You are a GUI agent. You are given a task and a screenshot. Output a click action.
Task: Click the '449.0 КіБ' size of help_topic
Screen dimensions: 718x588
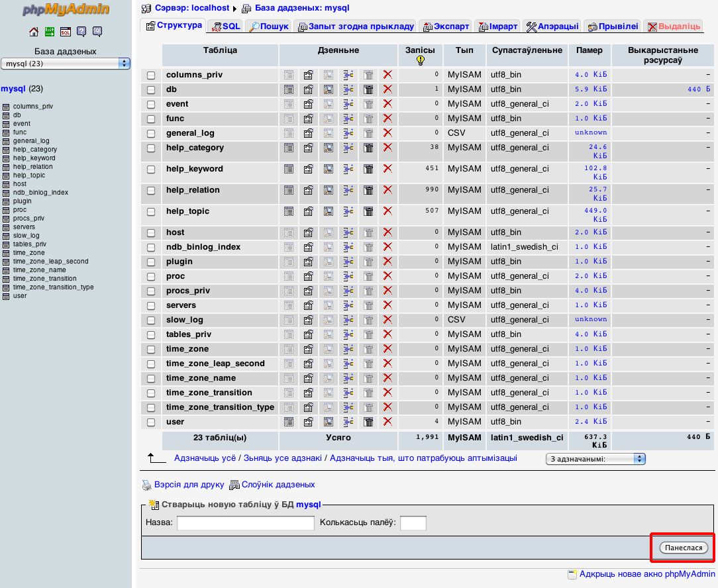click(x=595, y=215)
